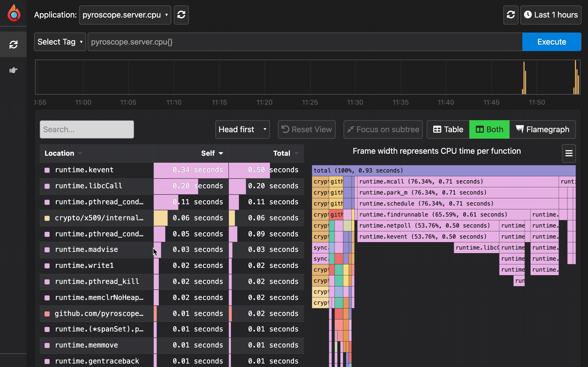Image resolution: width=588 pixels, height=367 pixels.
Task: Open the flamegraph export hamburger menu
Action: [x=569, y=153]
